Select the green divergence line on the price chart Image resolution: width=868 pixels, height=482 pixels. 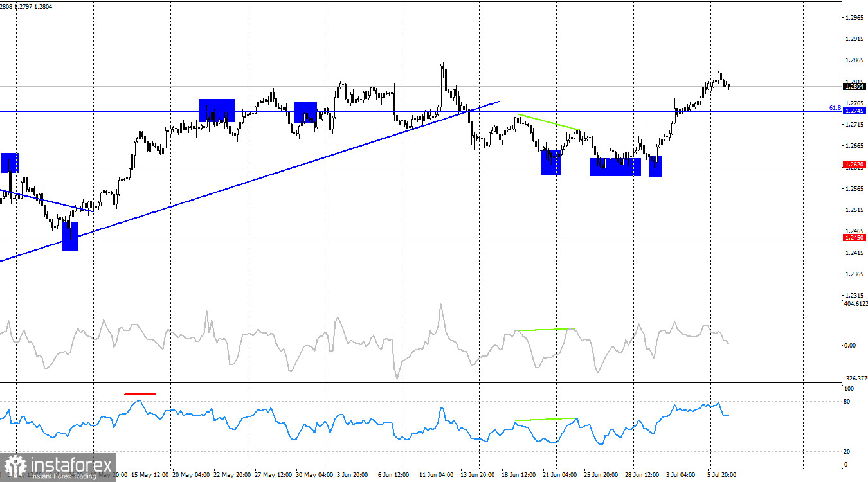click(x=548, y=122)
